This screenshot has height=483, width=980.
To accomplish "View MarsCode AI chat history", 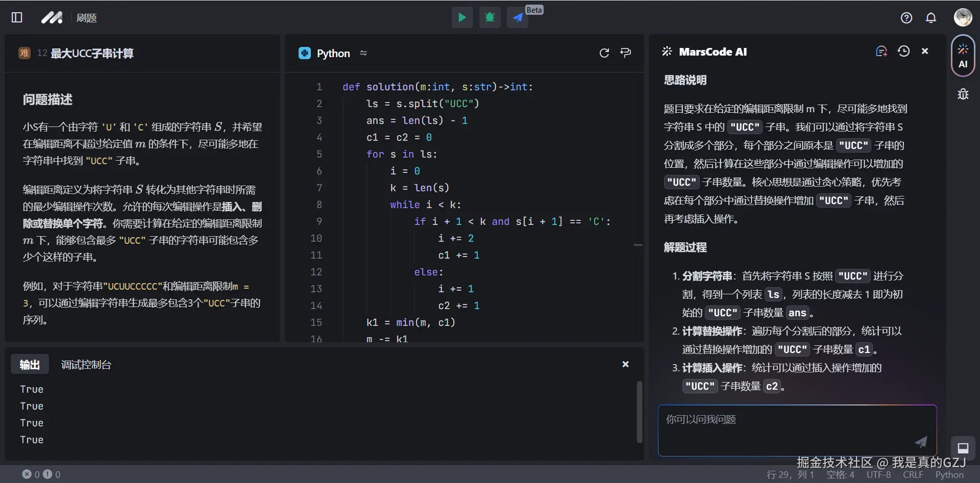I will [x=903, y=51].
